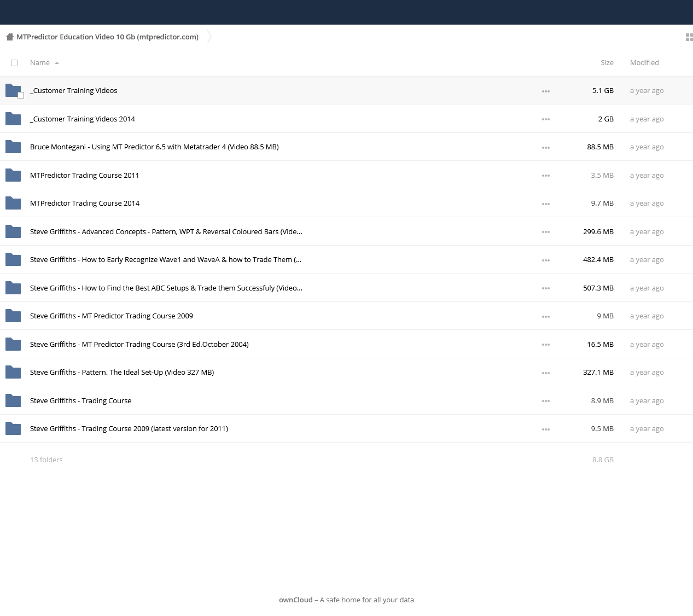Click the 13 folders summary text

point(46,460)
